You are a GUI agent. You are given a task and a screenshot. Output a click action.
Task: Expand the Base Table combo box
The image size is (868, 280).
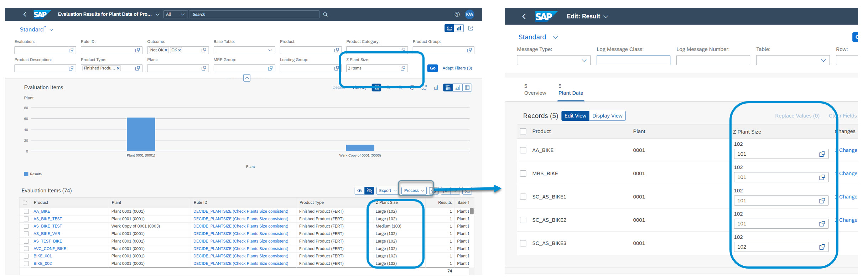click(270, 50)
